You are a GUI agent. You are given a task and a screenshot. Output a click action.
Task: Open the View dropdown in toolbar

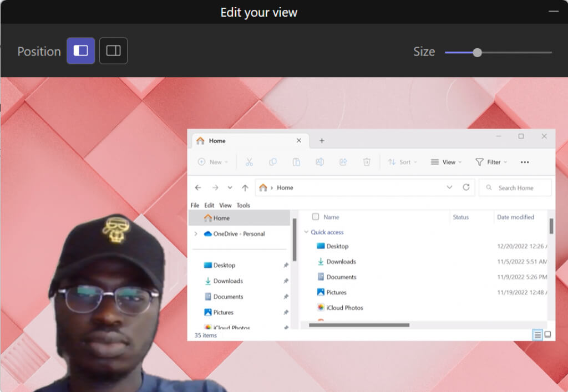coord(446,162)
